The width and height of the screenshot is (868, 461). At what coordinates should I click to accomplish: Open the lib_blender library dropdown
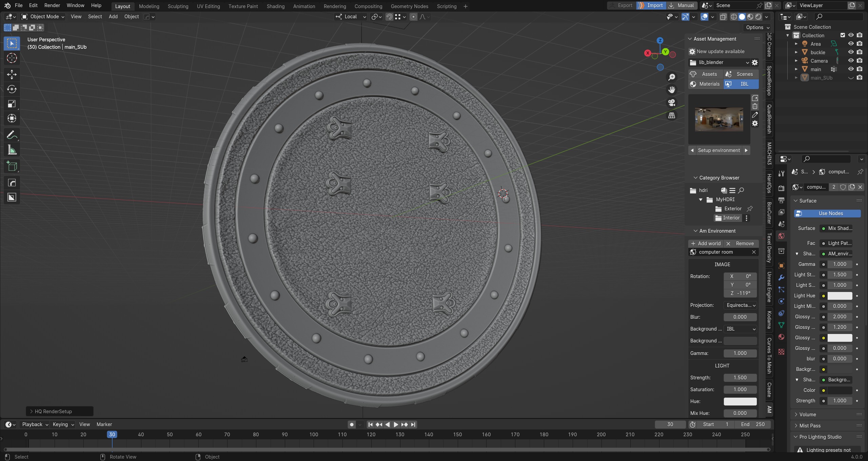[x=719, y=63]
